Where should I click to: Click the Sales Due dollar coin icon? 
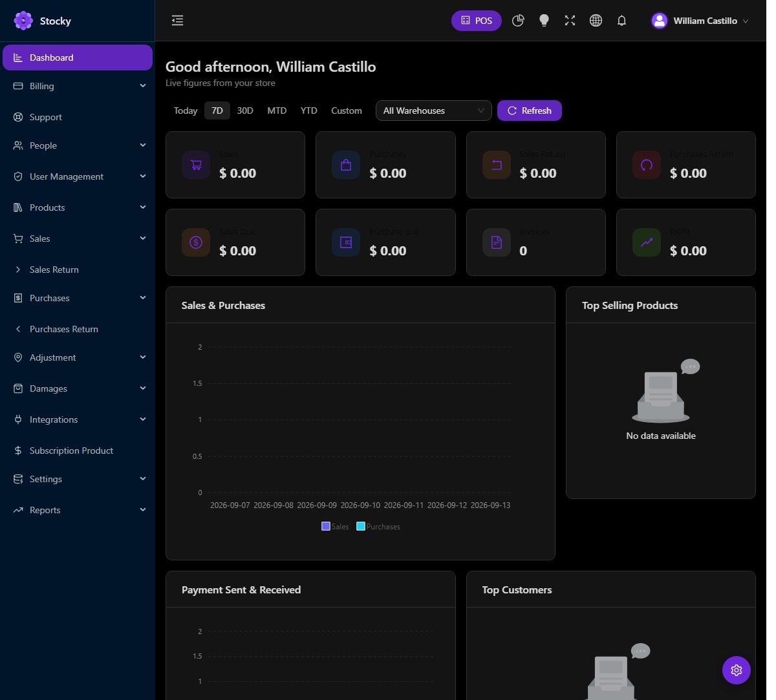coord(196,242)
